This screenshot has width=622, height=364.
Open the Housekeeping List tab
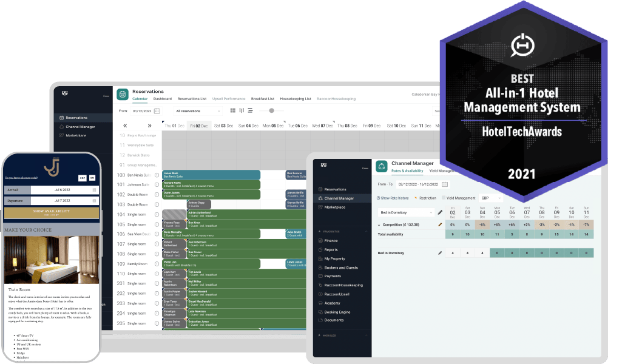[296, 99]
